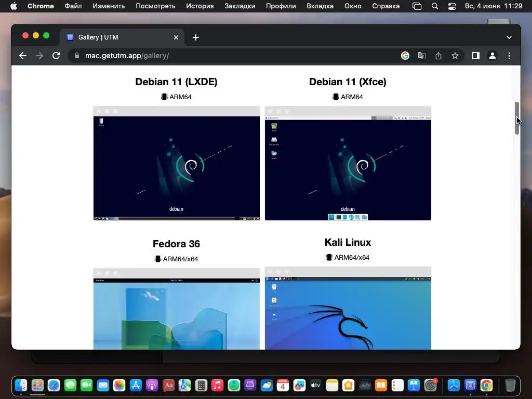
Task: Open FaceTime from the Dock
Action: tap(87, 385)
